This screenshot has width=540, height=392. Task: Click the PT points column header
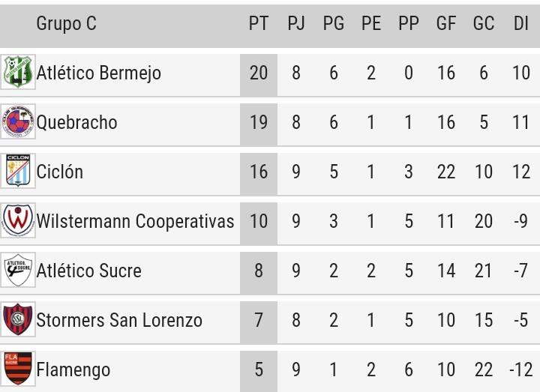coord(259,23)
